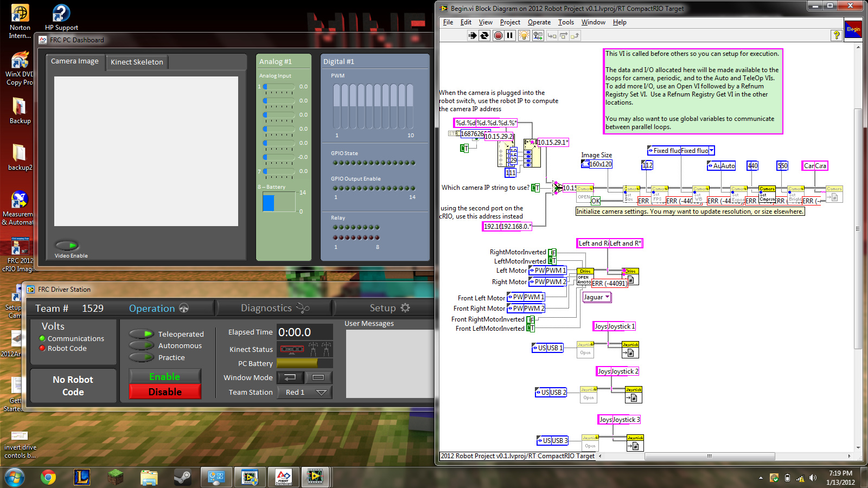The height and width of the screenshot is (488, 868).
Task: Open Left Motor PWM 1 selector
Action: click(x=547, y=271)
